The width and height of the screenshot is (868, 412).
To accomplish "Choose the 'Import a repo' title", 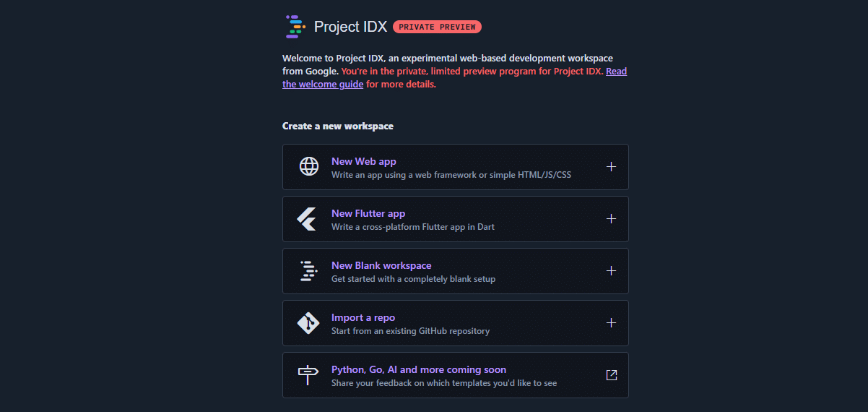I will click(363, 317).
